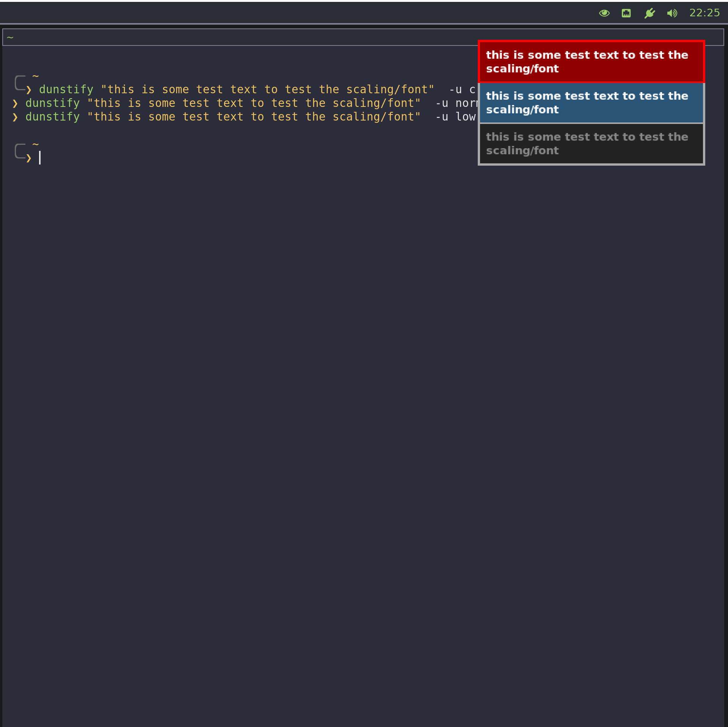The width and height of the screenshot is (728, 727).
Task: Click the word "dunstify" on the first command line
Action: tap(66, 89)
